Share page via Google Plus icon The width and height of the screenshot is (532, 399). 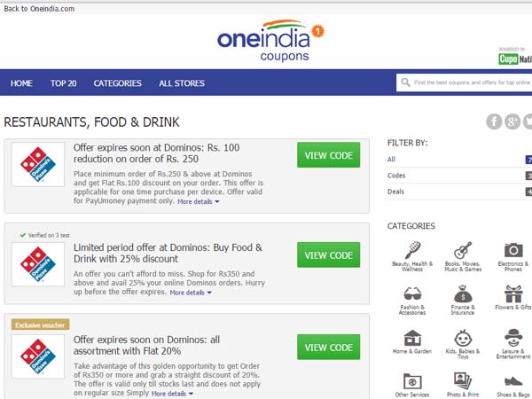pyautogui.click(x=512, y=121)
